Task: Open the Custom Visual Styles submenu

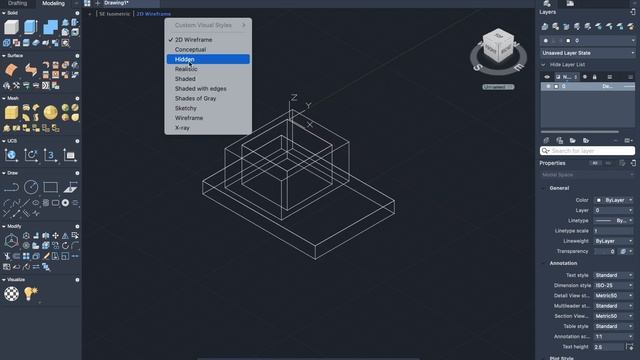Action: pyautogui.click(x=208, y=25)
